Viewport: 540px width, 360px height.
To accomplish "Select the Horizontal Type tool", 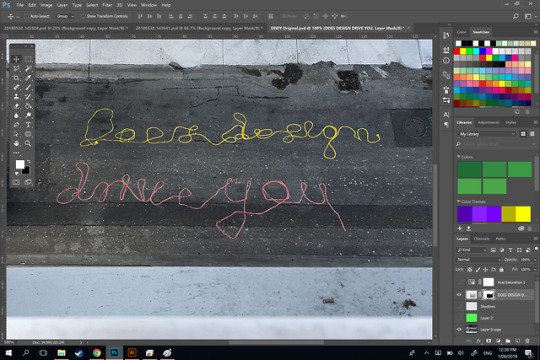I will coord(28,125).
